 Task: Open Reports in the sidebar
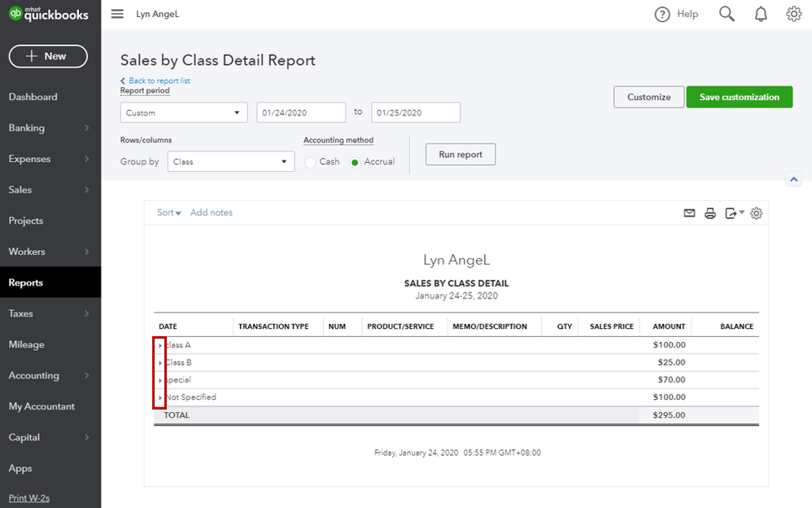[x=26, y=282]
